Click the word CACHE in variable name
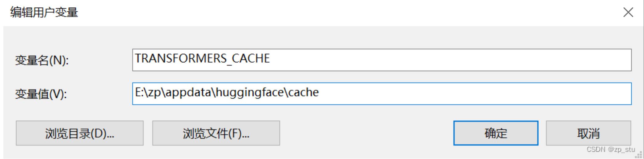 251,58
